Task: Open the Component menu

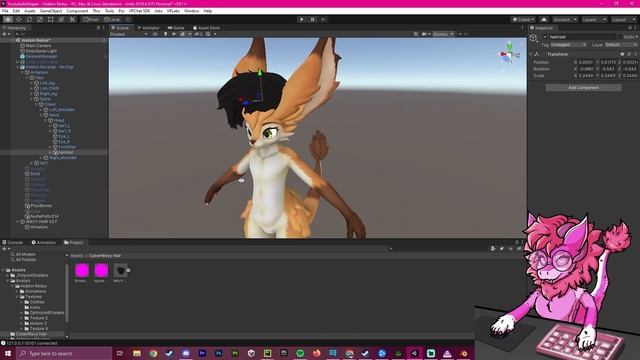Action: coord(77,11)
